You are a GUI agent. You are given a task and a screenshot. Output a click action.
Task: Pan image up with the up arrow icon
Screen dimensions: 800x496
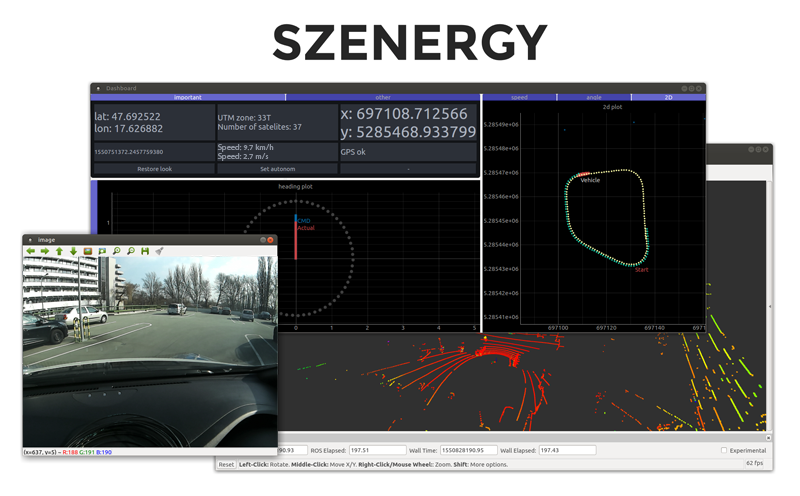(x=59, y=251)
